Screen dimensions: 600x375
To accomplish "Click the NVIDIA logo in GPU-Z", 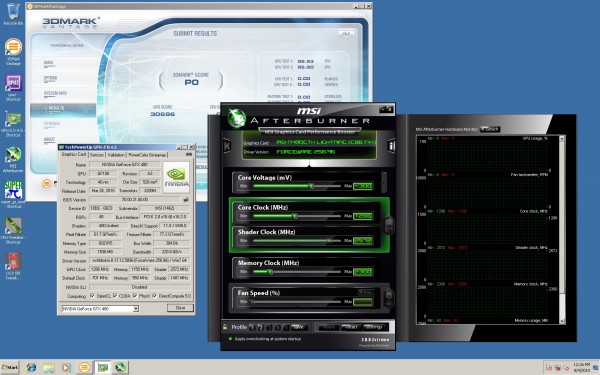I will pyautogui.click(x=176, y=177).
